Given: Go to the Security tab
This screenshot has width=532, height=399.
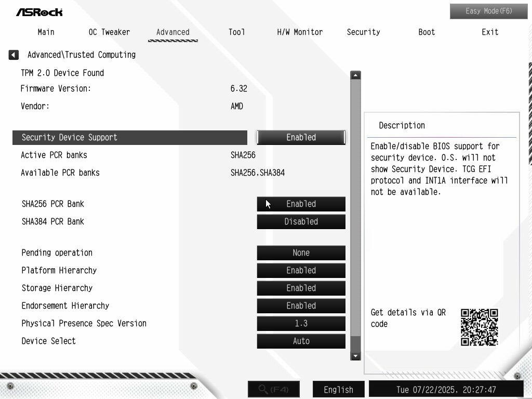Looking at the screenshot, I should point(363,32).
